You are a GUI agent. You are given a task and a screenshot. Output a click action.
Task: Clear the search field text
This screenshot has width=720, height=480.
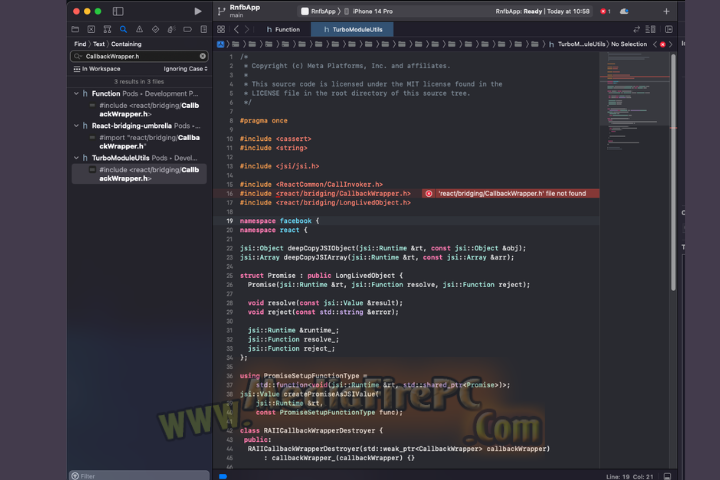coord(202,56)
